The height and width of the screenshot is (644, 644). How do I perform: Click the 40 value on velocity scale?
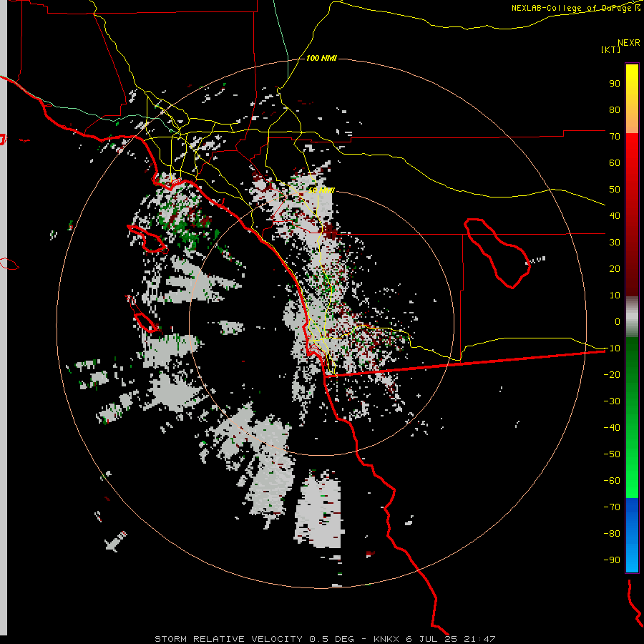615,216
